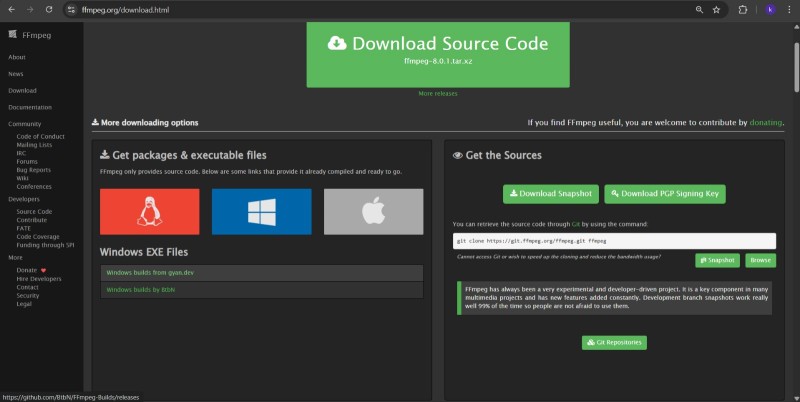800x402 pixels.
Task: Open Code Coverage sidebar link
Action: [x=38, y=237]
